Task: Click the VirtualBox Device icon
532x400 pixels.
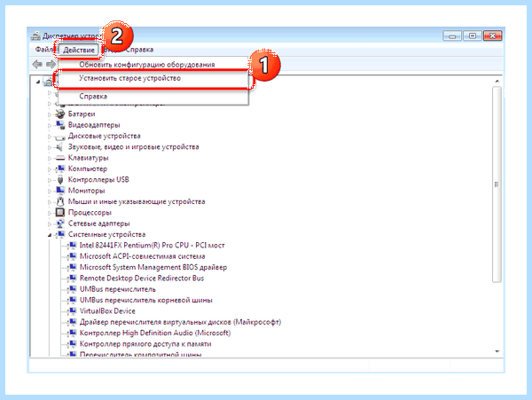Action: point(72,310)
